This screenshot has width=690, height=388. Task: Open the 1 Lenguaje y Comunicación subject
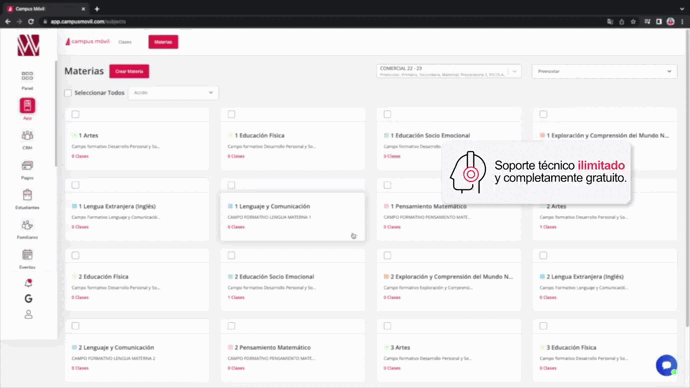272,206
